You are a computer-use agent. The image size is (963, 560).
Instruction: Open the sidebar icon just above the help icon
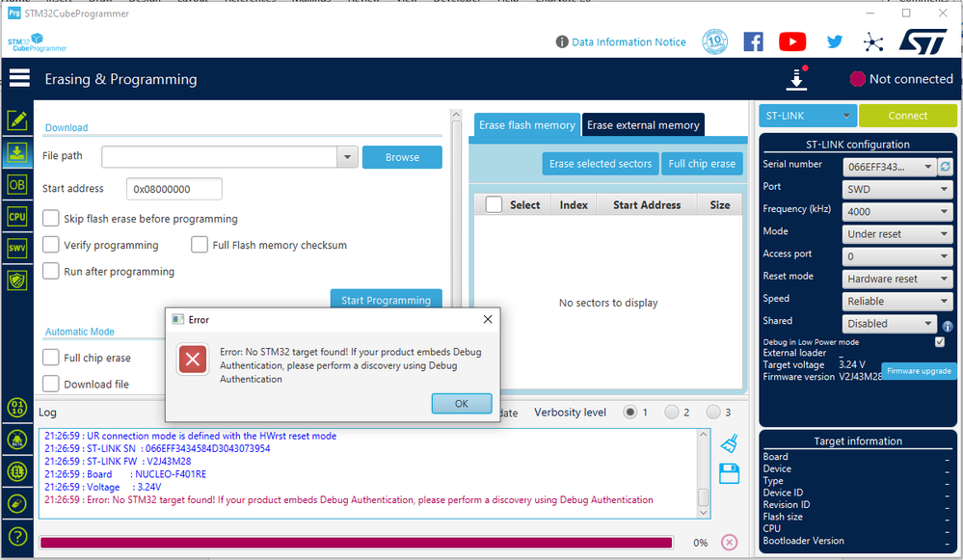tap(17, 503)
